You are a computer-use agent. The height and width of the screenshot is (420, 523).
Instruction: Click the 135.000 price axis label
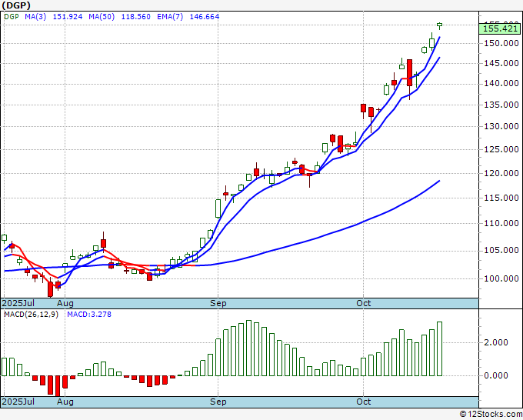[x=501, y=105]
